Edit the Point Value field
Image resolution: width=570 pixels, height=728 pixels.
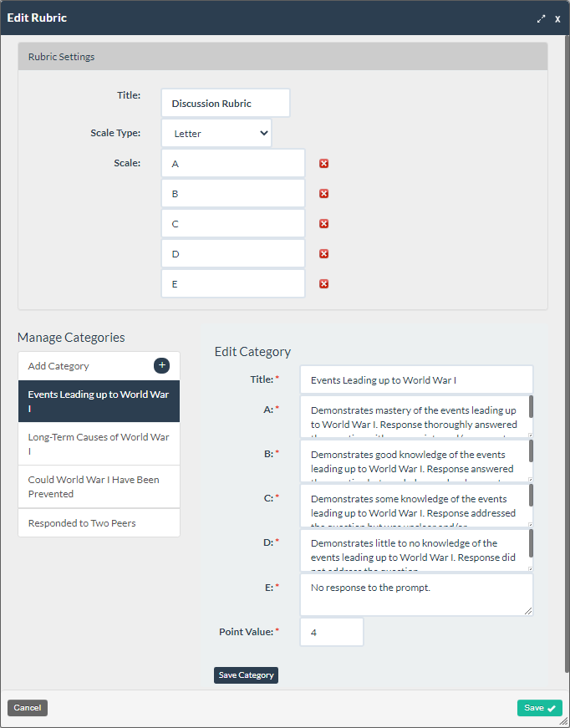[332, 632]
